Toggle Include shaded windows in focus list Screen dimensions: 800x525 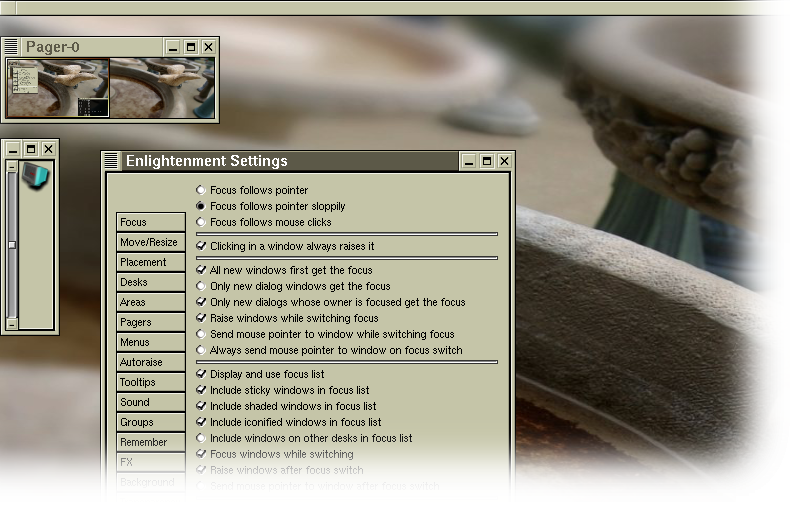click(x=287, y=406)
